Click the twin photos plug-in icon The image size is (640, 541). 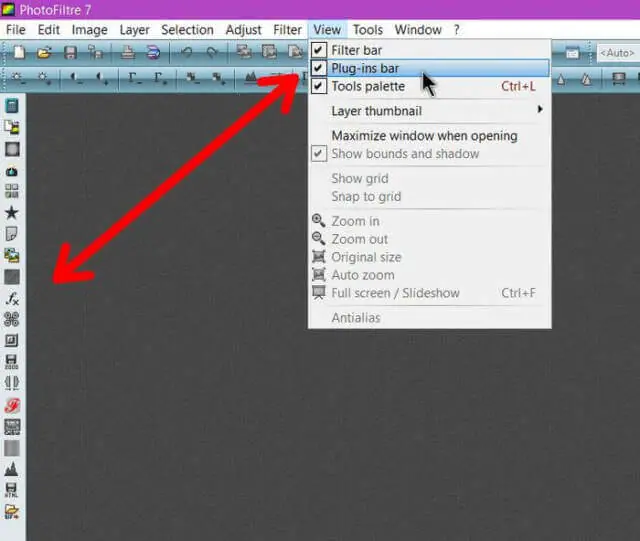click(12, 255)
